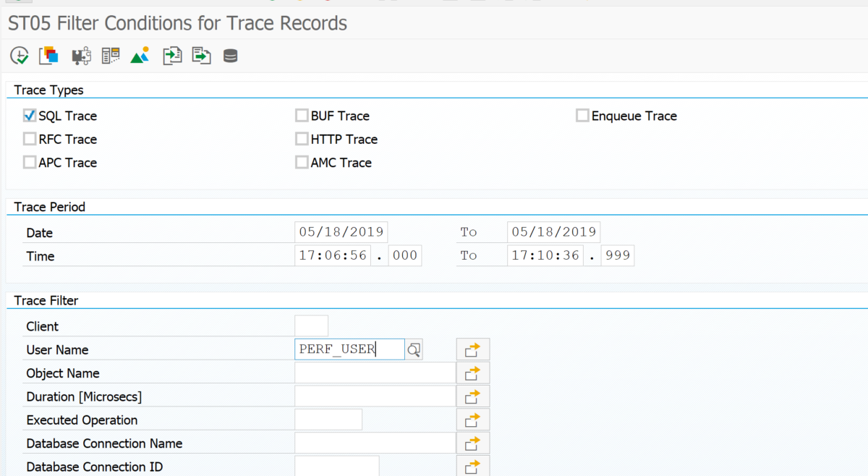
Task: Enable the HTTP Trace checkbox
Action: (x=302, y=138)
